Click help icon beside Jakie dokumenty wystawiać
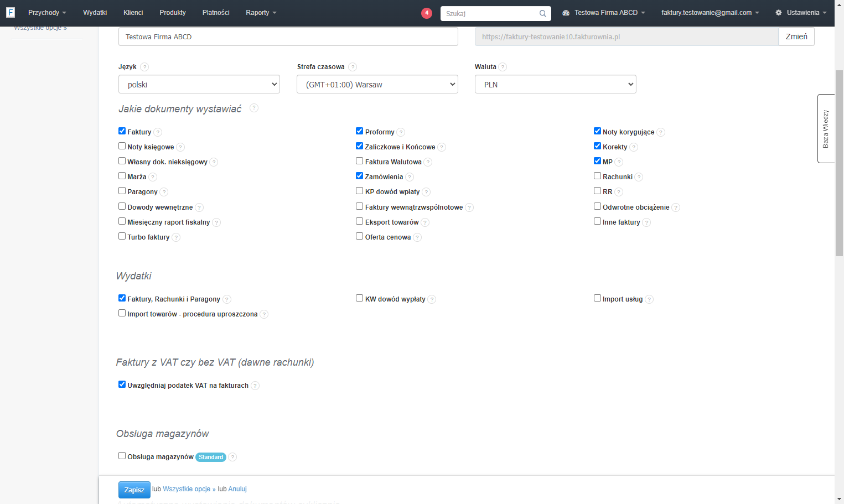This screenshot has height=504, width=844. point(254,108)
